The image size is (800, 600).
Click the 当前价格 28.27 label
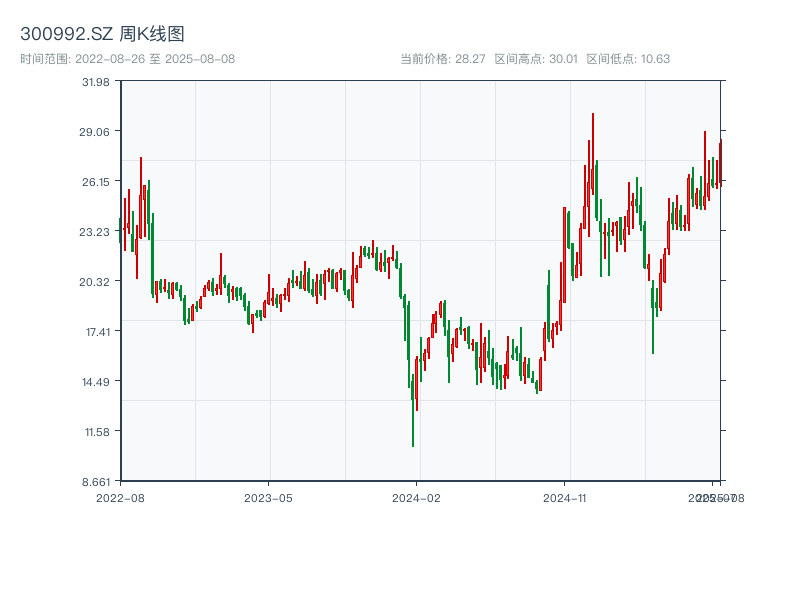click(x=442, y=59)
